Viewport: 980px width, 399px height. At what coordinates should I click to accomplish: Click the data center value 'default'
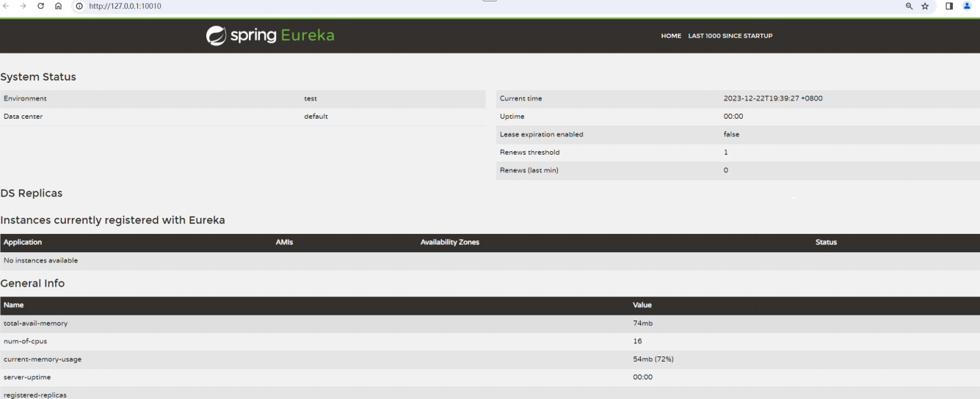[316, 117]
